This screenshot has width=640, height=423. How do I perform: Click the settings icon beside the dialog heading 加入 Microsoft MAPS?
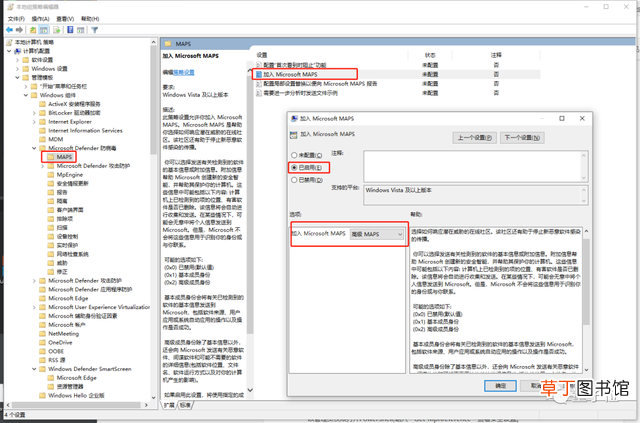click(293, 134)
